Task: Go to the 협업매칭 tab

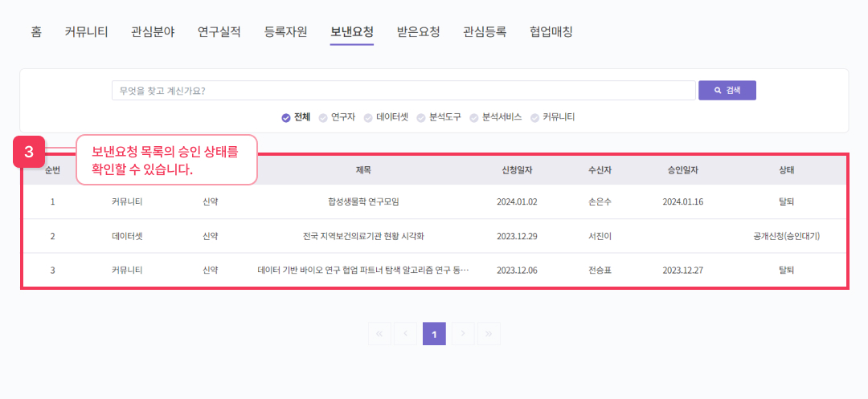Action: 551,31
